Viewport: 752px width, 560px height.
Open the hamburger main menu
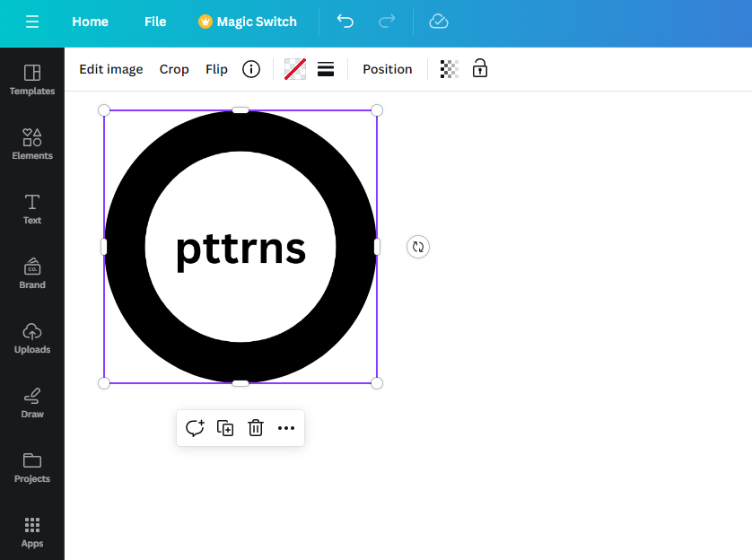(x=32, y=22)
